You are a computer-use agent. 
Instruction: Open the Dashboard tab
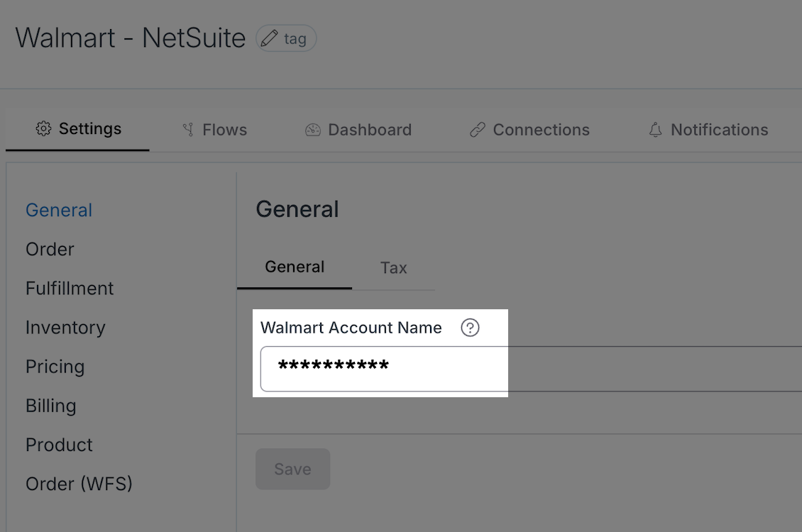pos(358,130)
